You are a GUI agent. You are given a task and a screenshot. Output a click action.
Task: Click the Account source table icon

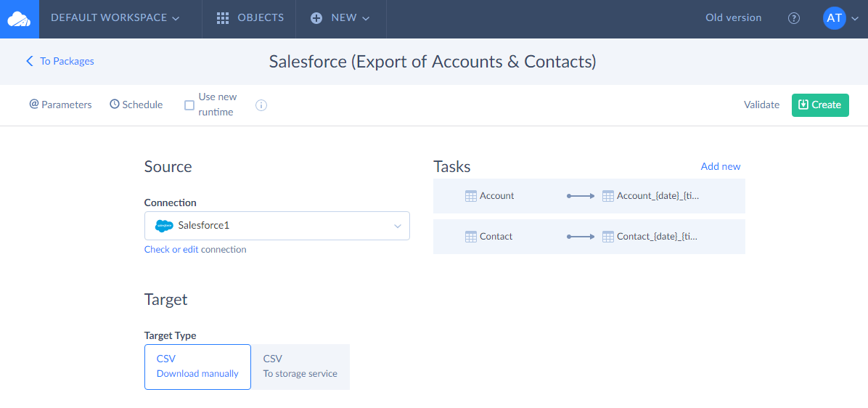coord(470,196)
